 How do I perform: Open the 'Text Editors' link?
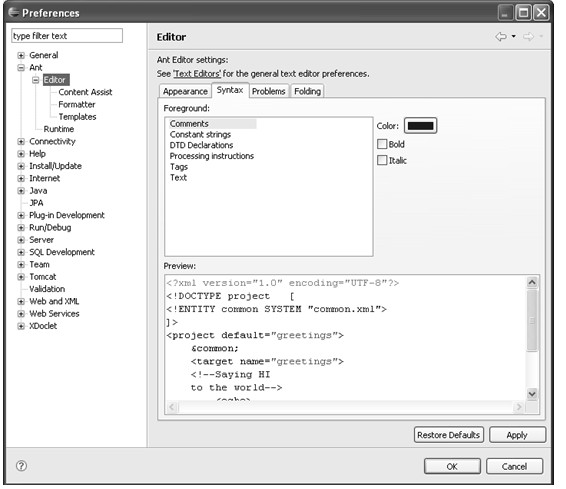click(197, 74)
